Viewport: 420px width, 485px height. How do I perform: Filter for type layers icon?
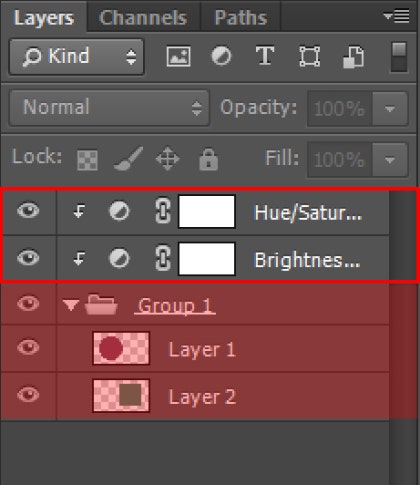[x=265, y=55]
